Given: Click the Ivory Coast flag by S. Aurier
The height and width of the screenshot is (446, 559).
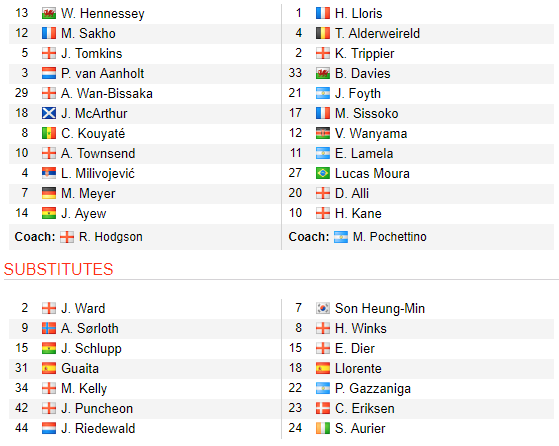Looking at the screenshot, I should 323,428.
